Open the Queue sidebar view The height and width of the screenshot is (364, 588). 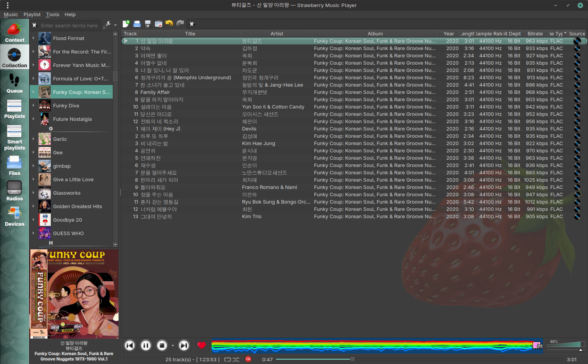pos(15,83)
